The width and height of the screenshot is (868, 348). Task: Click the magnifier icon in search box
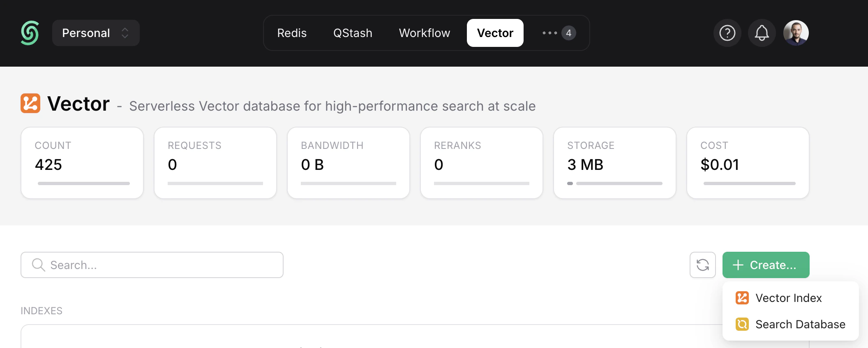pos(38,265)
